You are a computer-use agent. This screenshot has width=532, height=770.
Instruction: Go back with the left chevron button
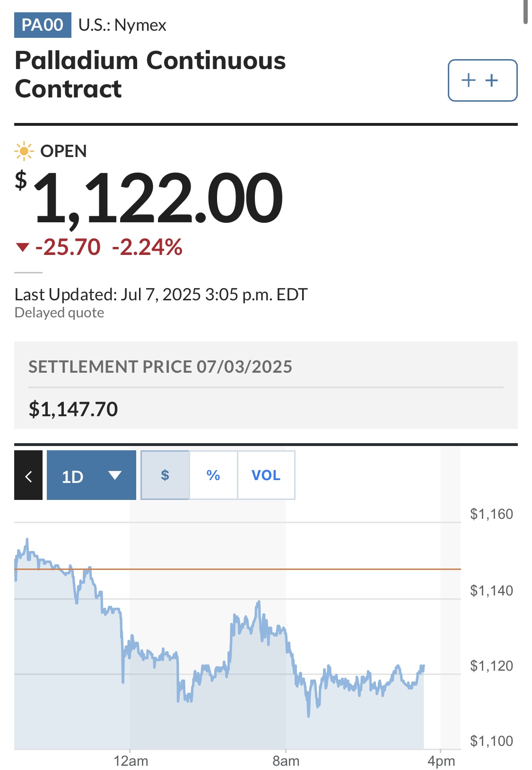click(28, 475)
